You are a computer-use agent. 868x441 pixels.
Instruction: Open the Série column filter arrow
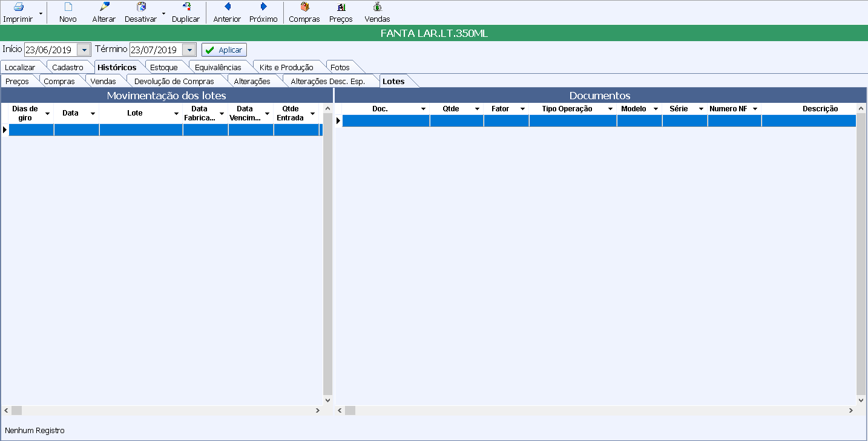[x=701, y=109]
